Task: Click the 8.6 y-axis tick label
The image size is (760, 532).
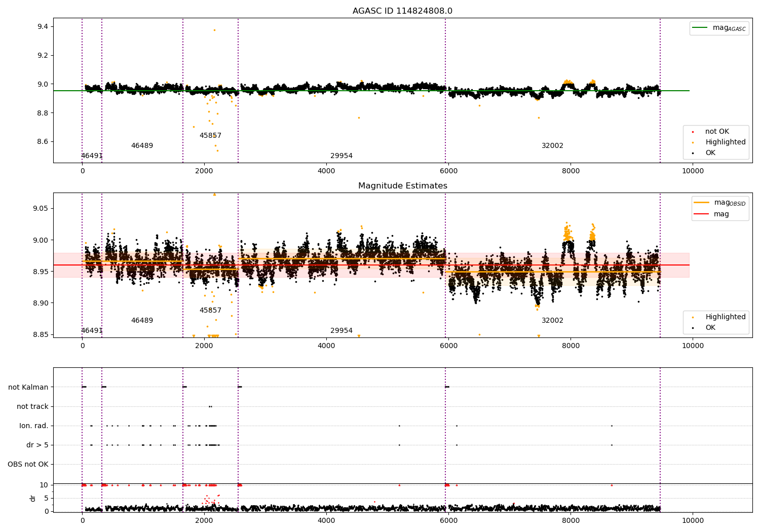Action: [43, 142]
